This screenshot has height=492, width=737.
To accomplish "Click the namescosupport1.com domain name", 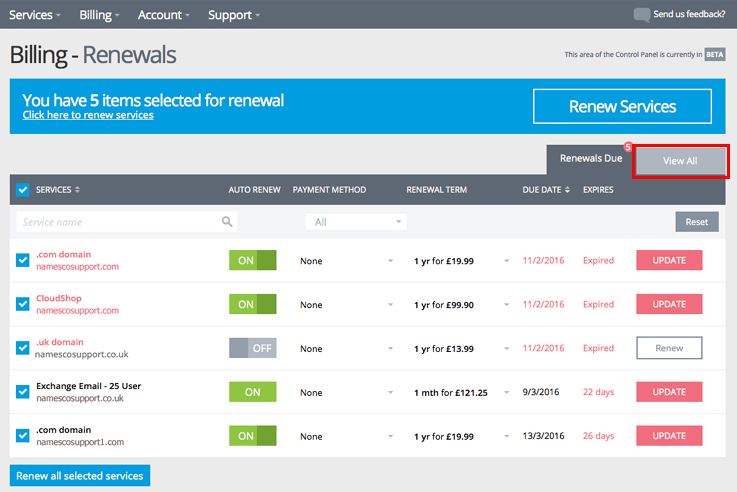I will point(80,442).
